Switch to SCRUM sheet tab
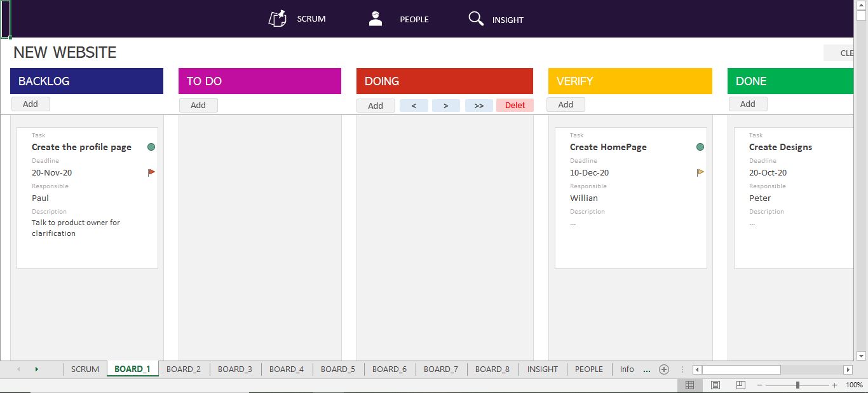Screen dimensions: 868x393 [85, 369]
